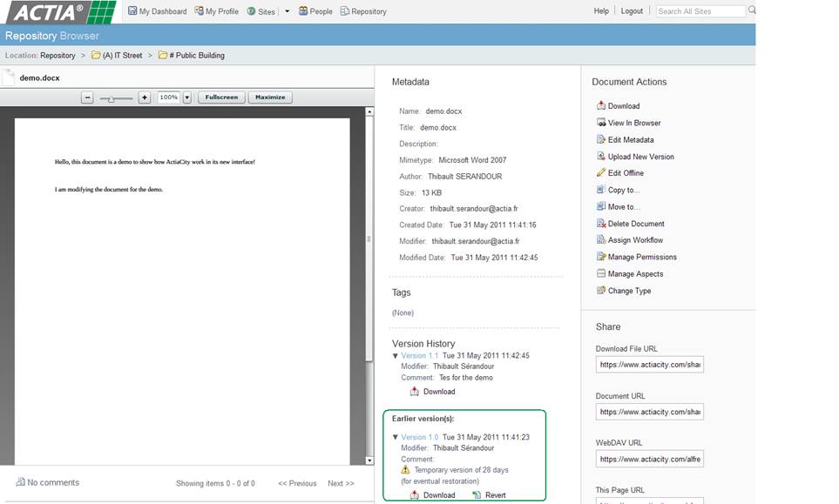Open My Dashboard from top navigation
The height and width of the screenshot is (504, 839).
(157, 11)
